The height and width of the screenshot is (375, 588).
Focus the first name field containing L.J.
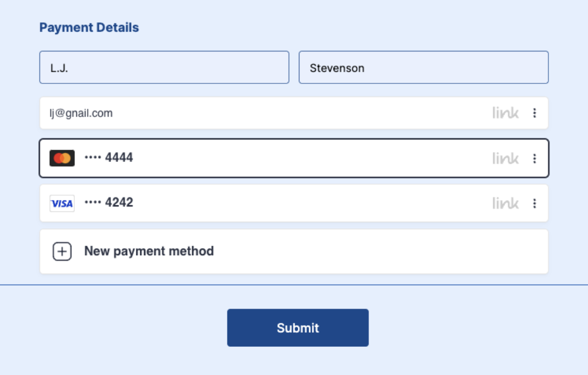click(x=164, y=68)
